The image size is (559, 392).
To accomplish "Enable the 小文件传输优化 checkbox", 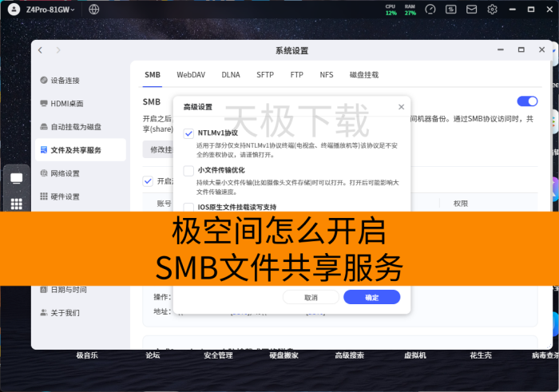I will point(188,171).
